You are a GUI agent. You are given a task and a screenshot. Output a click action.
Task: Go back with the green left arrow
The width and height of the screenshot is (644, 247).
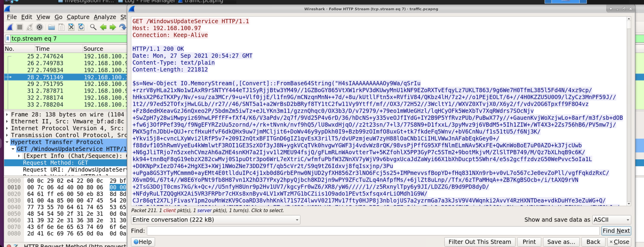coord(103,27)
